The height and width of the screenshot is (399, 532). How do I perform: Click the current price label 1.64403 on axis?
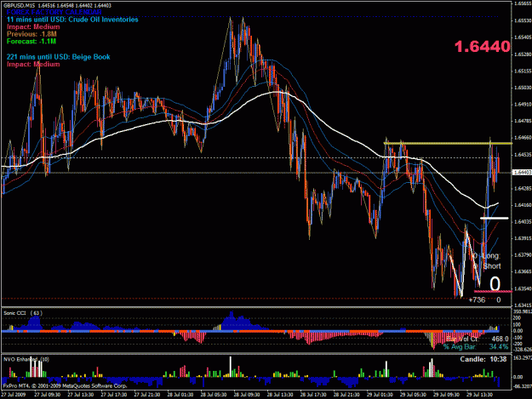pos(522,173)
